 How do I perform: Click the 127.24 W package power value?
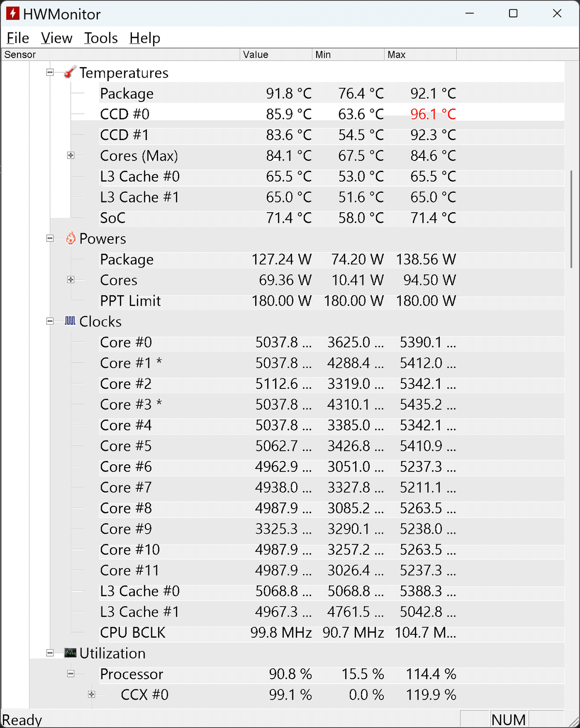pos(281,259)
